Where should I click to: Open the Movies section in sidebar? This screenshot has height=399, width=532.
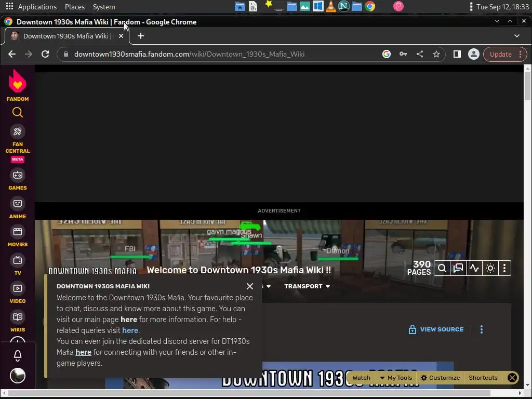click(x=17, y=236)
